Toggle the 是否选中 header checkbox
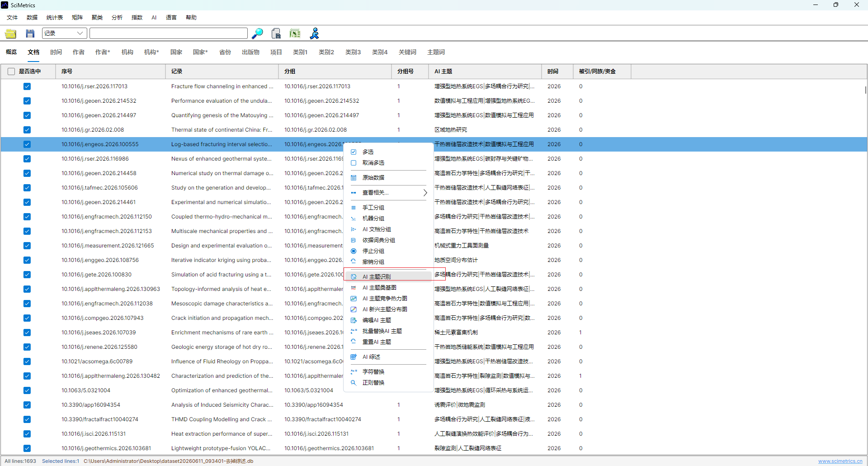The width and height of the screenshot is (868, 466). (x=11, y=71)
